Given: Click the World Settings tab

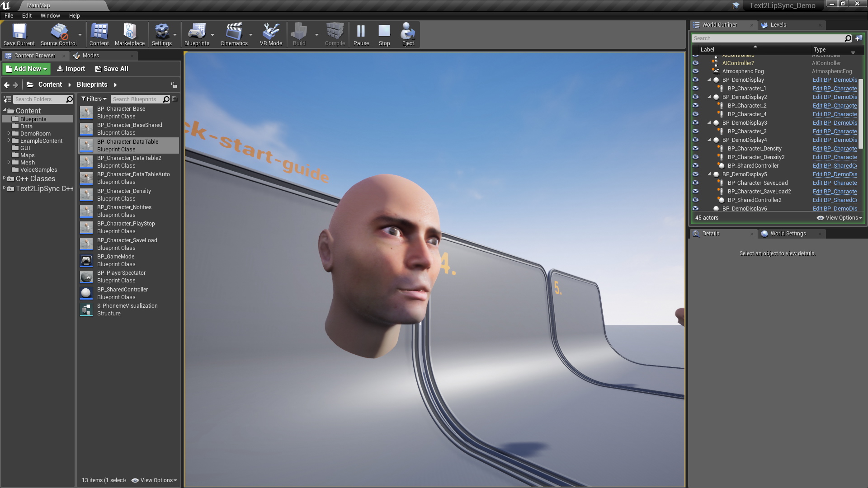Looking at the screenshot, I should [x=788, y=233].
